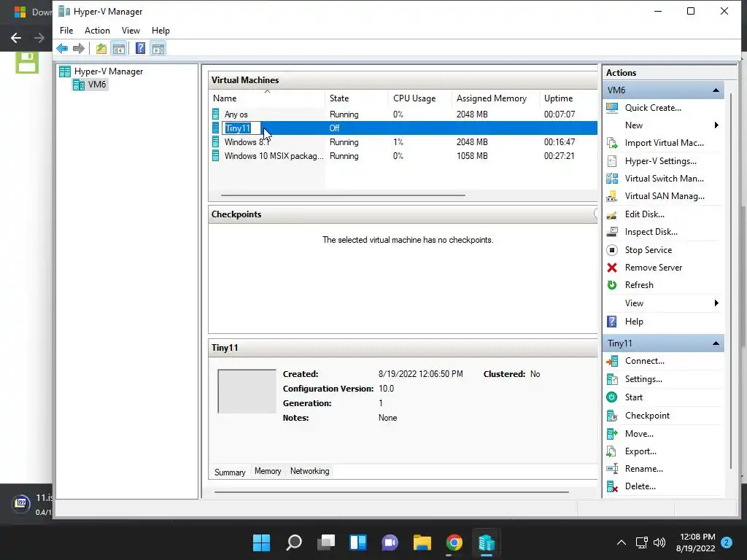The image size is (747, 560).
Task: Toggle the Action pane toolbar icon
Action: click(x=158, y=49)
